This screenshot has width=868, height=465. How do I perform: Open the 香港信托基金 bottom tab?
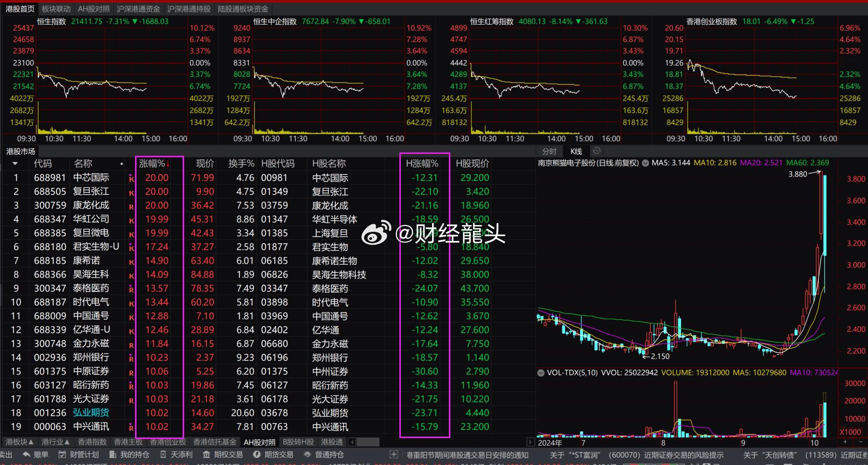pyautogui.click(x=215, y=442)
